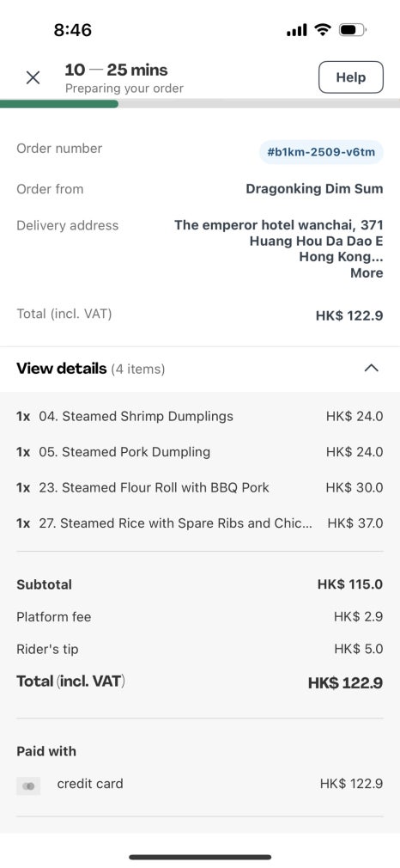Tap the Platform fee line
Viewport: 400px width, 868px height.
(x=200, y=617)
